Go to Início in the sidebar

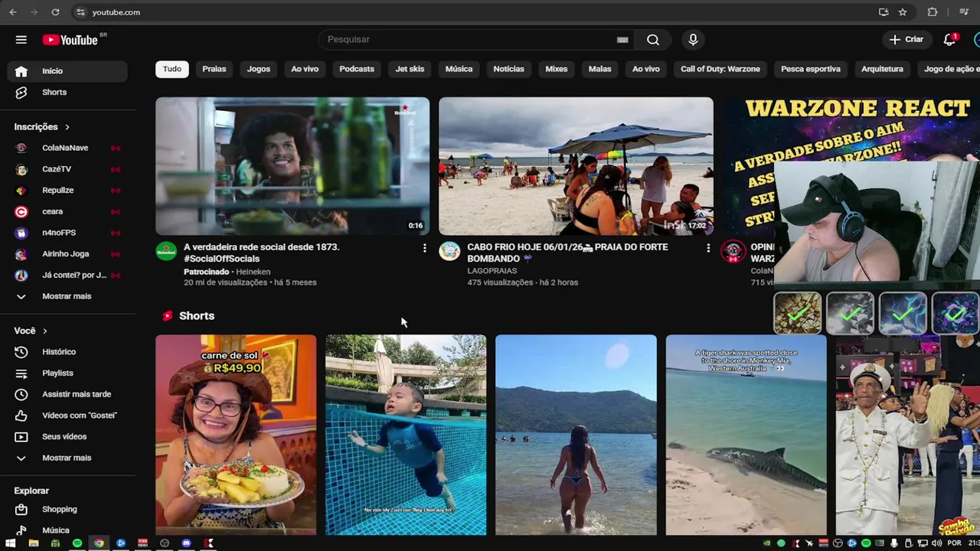click(68, 71)
